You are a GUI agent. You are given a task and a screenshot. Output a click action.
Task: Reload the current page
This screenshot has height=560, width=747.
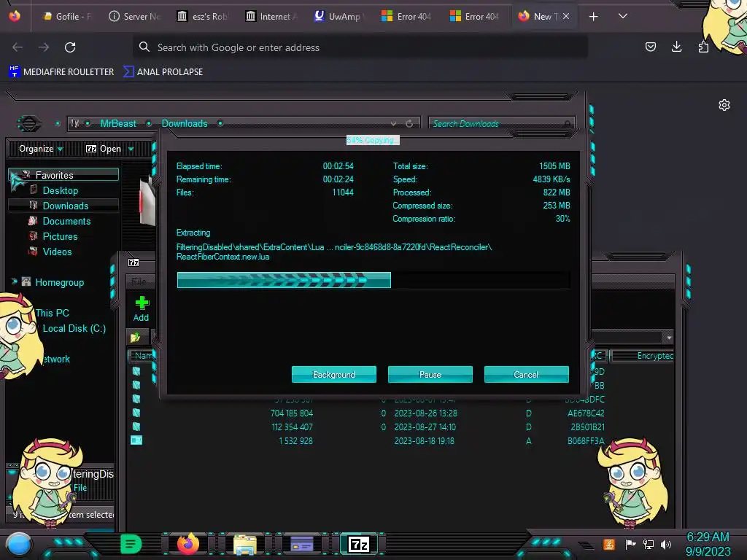point(70,47)
